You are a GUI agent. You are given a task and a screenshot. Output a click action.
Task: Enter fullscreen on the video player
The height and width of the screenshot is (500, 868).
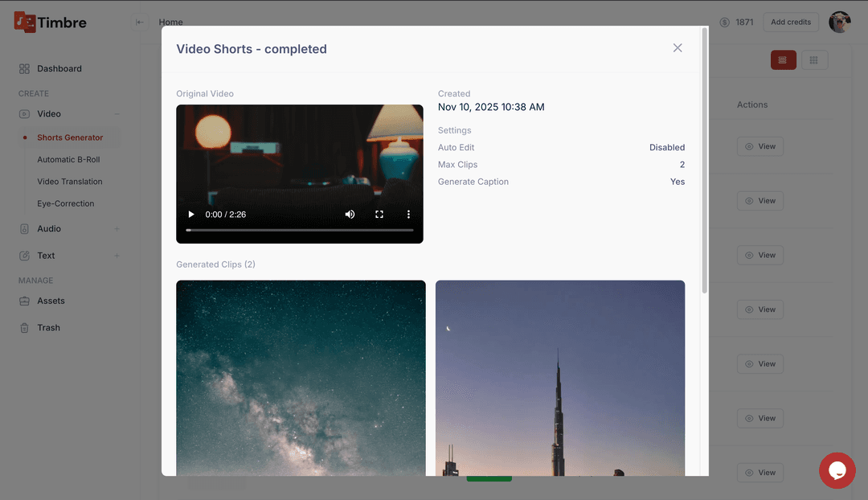[x=379, y=215]
